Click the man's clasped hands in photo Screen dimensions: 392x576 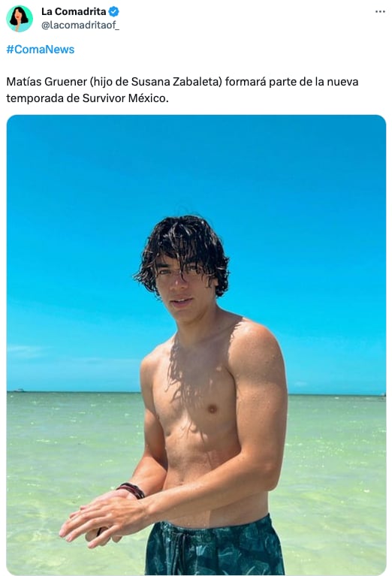104,519
